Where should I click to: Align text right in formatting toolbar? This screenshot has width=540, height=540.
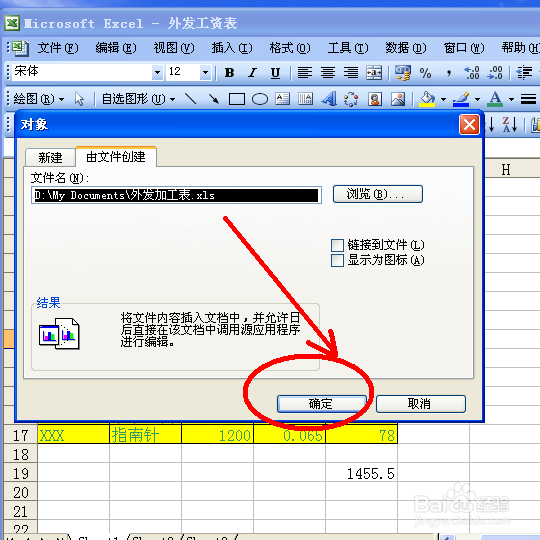coord(351,73)
